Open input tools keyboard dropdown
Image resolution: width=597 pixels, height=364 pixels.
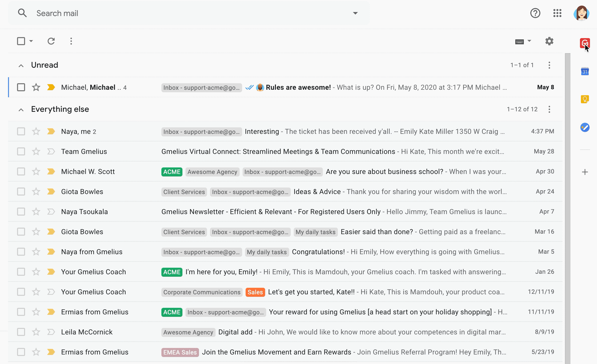(x=529, y=41)
